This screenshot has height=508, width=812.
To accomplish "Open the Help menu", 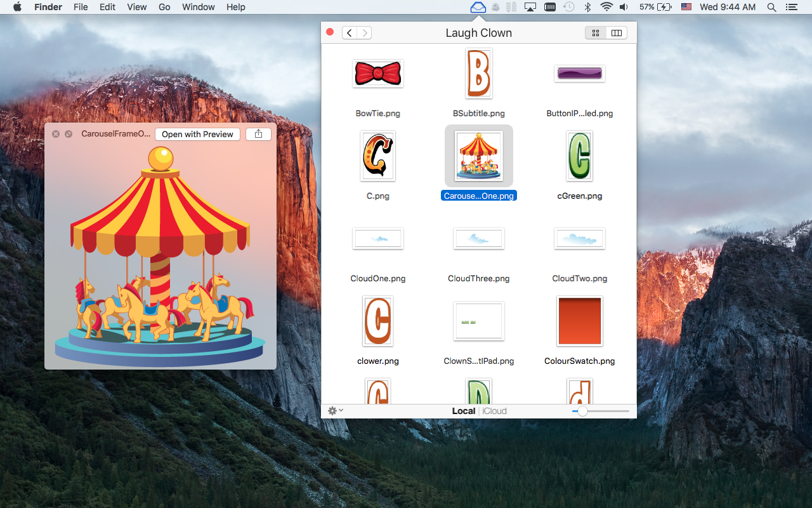I will [x=236, y=7].
